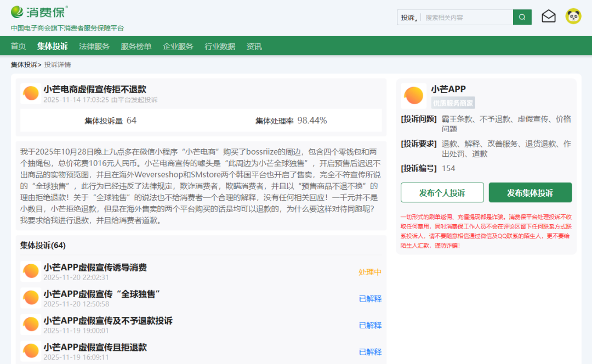Viewport: 592px width, 364px height.
Task: Open the mail envelope icon
Action: tap(548, 16)
